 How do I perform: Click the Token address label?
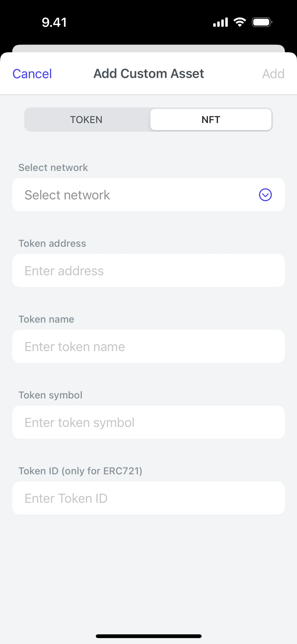point(52,244)
